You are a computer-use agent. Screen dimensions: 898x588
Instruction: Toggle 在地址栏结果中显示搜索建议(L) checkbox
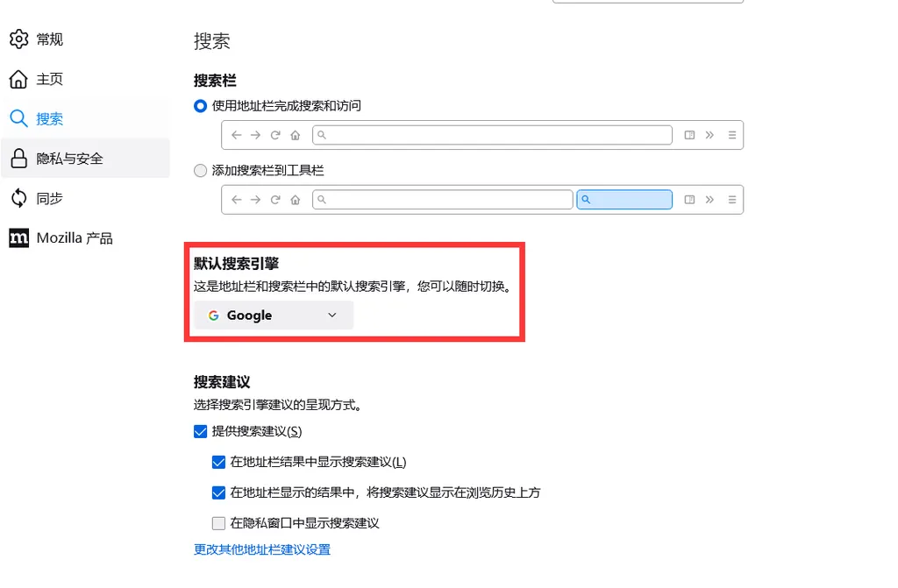click(218, 462)
